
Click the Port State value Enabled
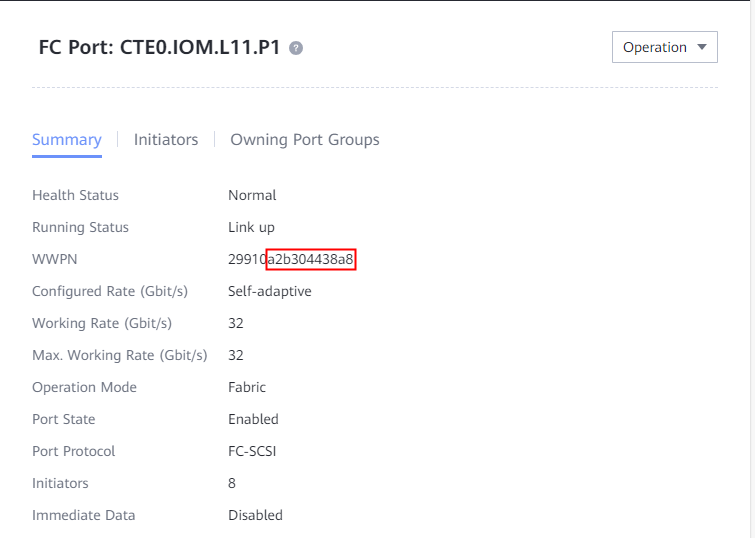click(253, 419)
